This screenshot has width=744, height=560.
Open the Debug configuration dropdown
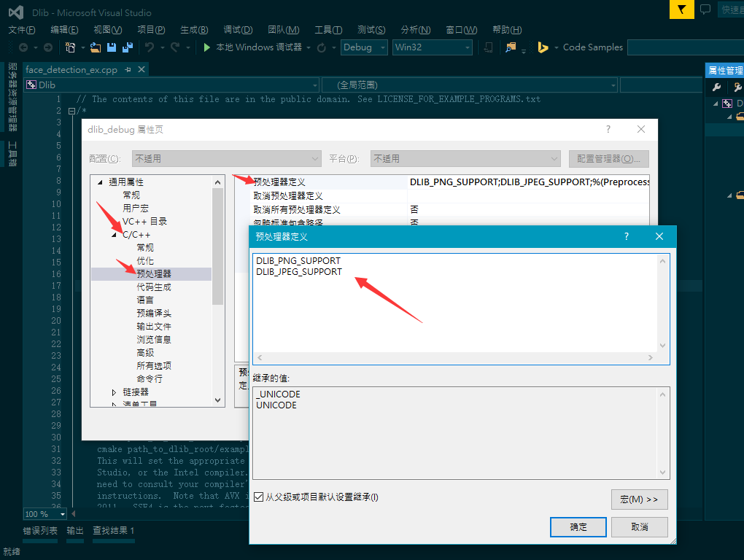pos(364,47)
